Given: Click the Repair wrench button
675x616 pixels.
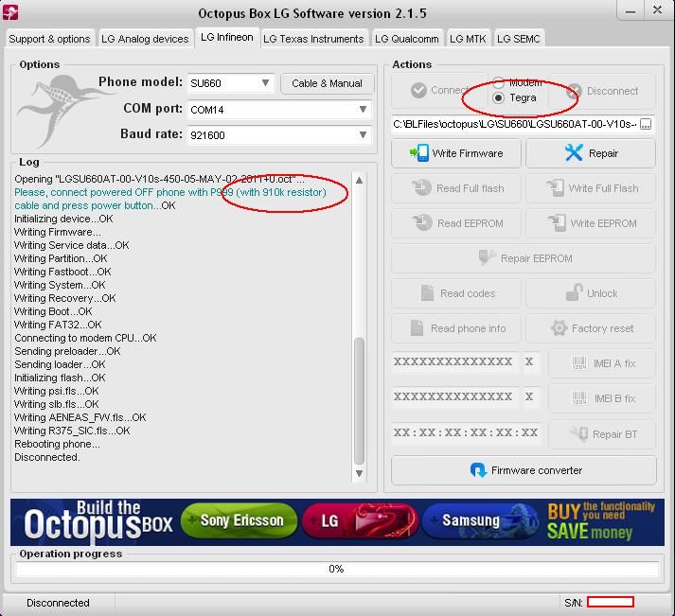Looking at the screenshot, I should 591,153.
